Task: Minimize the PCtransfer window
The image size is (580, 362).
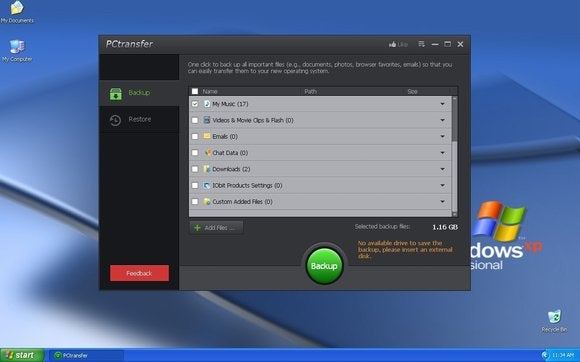Action: coord(435,44)
